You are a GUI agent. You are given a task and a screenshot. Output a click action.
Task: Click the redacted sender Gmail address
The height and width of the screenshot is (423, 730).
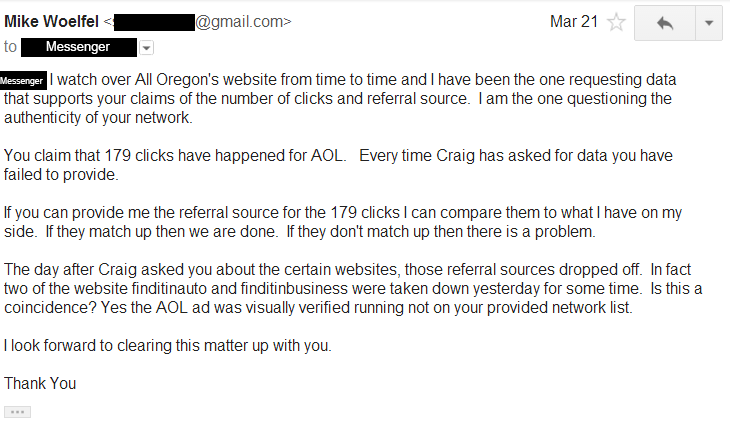[202, 22]
